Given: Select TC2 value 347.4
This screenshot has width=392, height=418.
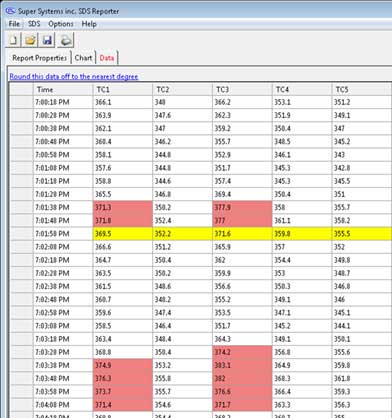Looking at the screenshot, I should coord(182,313).
